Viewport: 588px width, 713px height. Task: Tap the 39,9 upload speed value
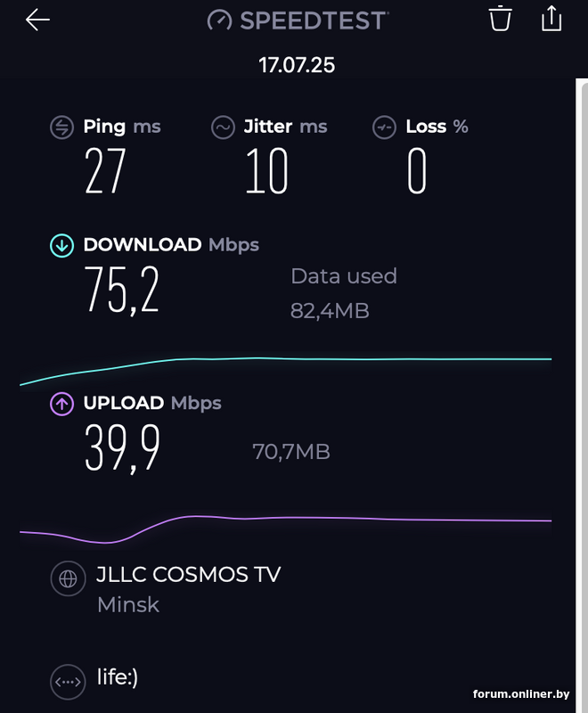coord(122,447)
